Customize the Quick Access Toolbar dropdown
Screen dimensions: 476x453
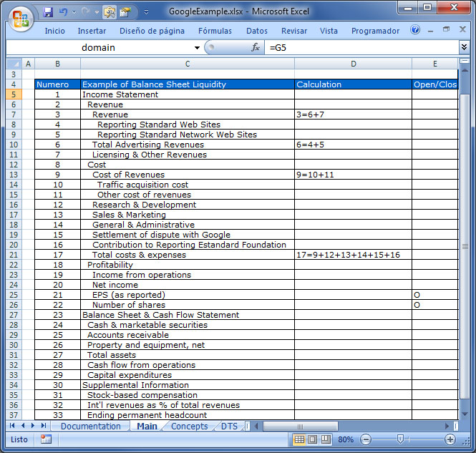(146, 12)
